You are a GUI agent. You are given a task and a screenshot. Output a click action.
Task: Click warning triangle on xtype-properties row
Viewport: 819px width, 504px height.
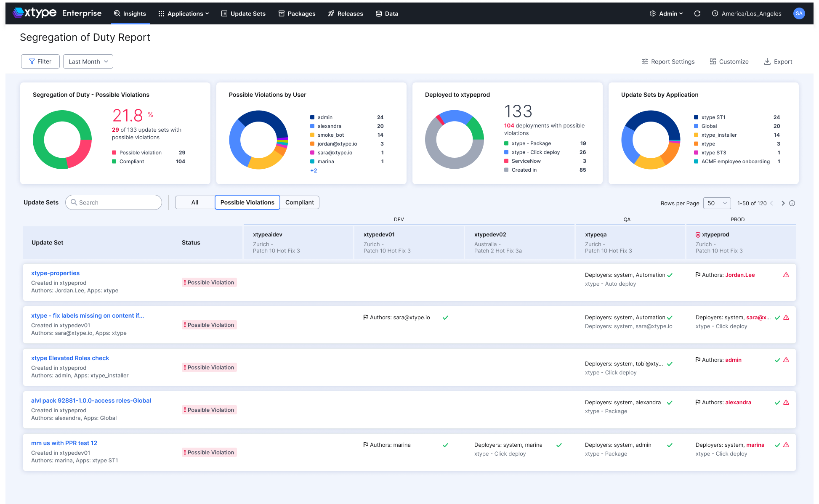(786, 275)
